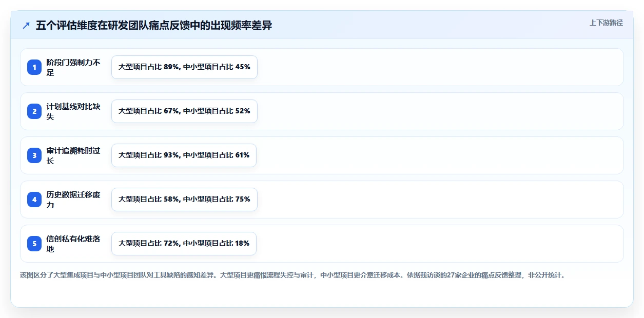The width and height of the screenshot is (644, 318).
Task: Select the chart title 五个评估维度在研发团队痛点反馈中的出现频率差异
Action: 153,26
